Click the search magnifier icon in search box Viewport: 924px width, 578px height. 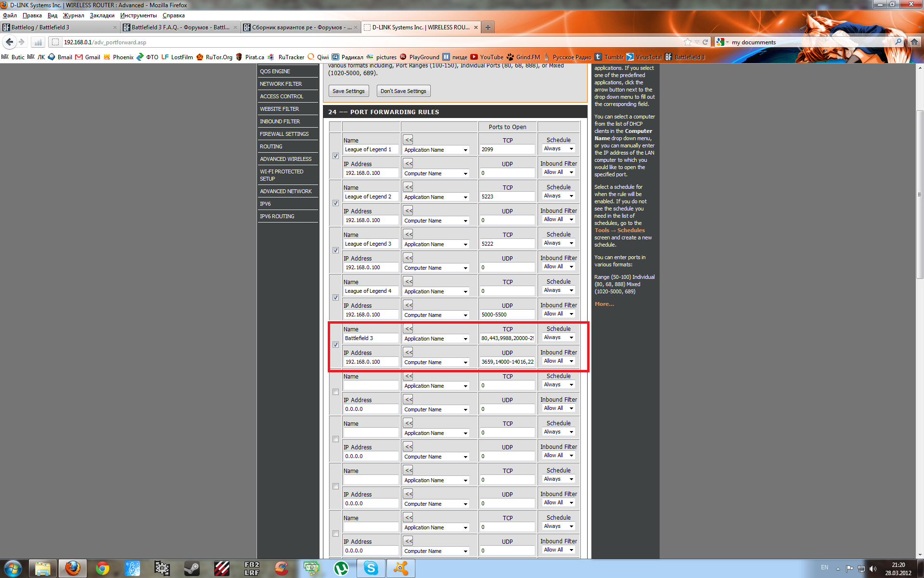point(898,42)
